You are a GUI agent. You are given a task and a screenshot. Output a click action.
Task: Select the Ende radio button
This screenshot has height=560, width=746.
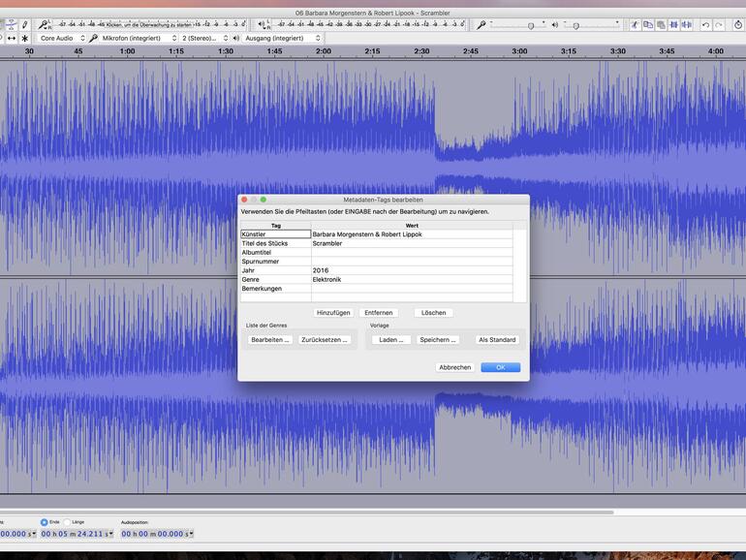coord(45,522)
